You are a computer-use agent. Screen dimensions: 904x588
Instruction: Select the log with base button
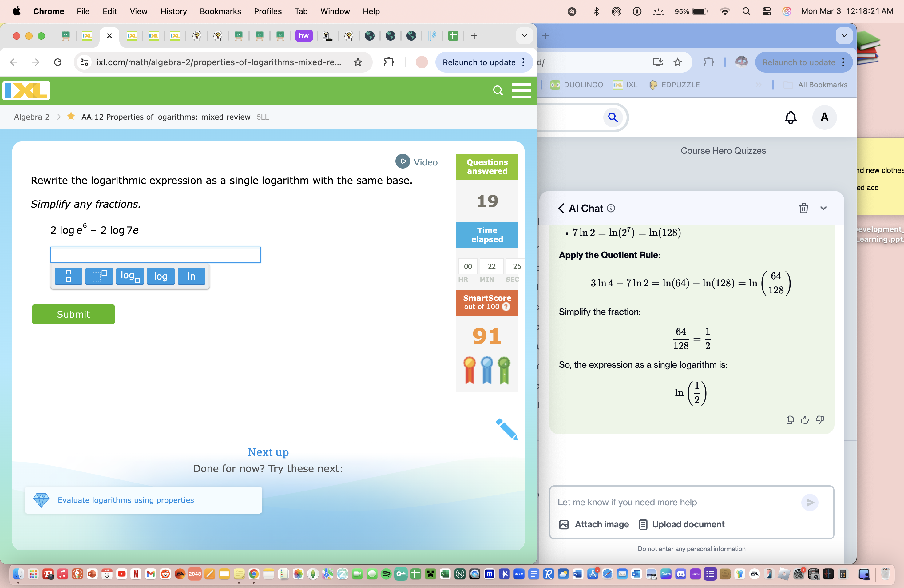[129, 276]
